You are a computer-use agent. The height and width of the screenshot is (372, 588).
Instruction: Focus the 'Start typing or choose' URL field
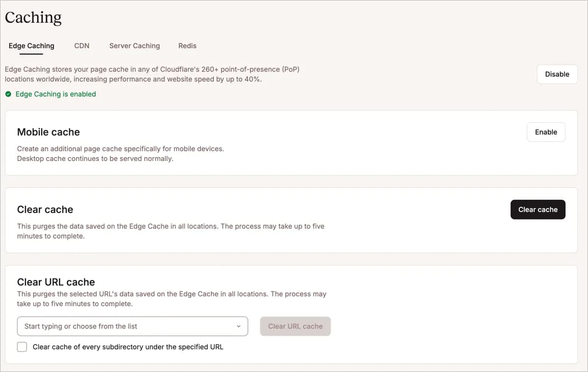coord(123,326)
